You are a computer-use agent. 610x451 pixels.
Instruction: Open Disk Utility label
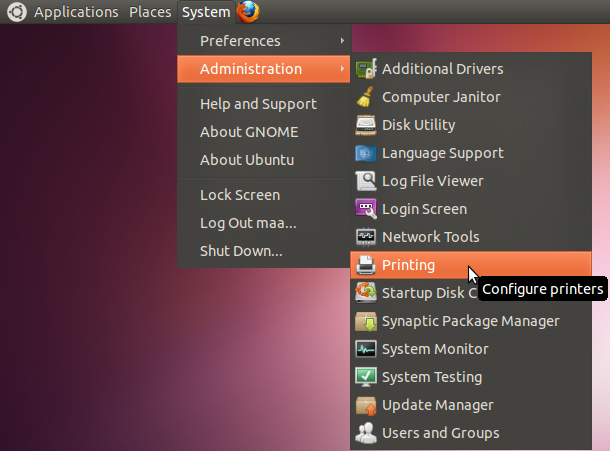click(x=419, y=125)
